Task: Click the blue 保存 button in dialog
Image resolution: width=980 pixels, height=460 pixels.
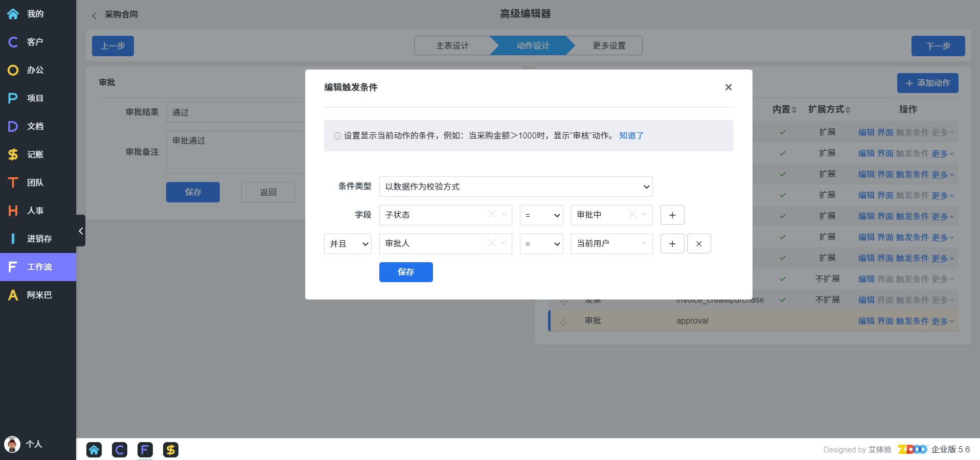Action: coord(406,272)
